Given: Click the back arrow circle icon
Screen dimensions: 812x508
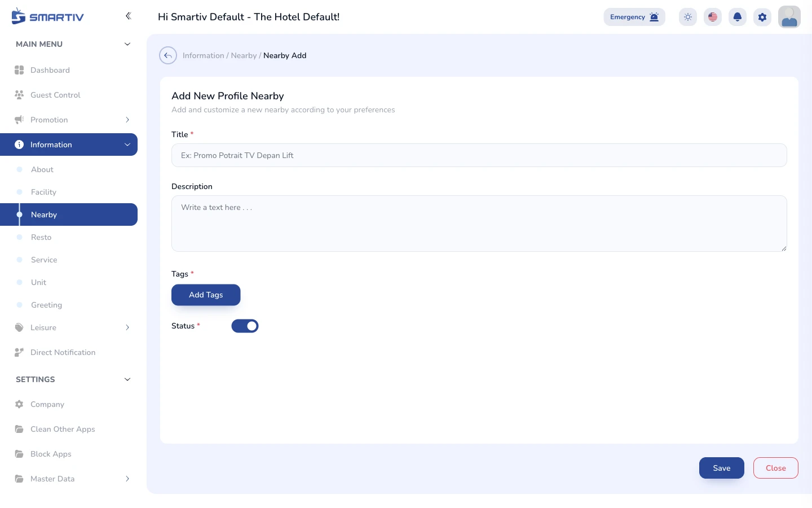Looking at the screenshot, I should 168,55.
